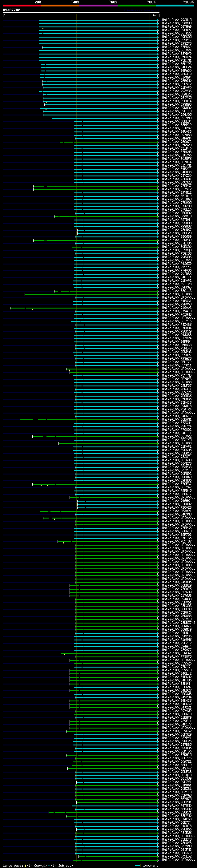The image size is (197, 868).
Task: Select the label UniRef100_B3VDY9
Action: [x=176, y=54]
